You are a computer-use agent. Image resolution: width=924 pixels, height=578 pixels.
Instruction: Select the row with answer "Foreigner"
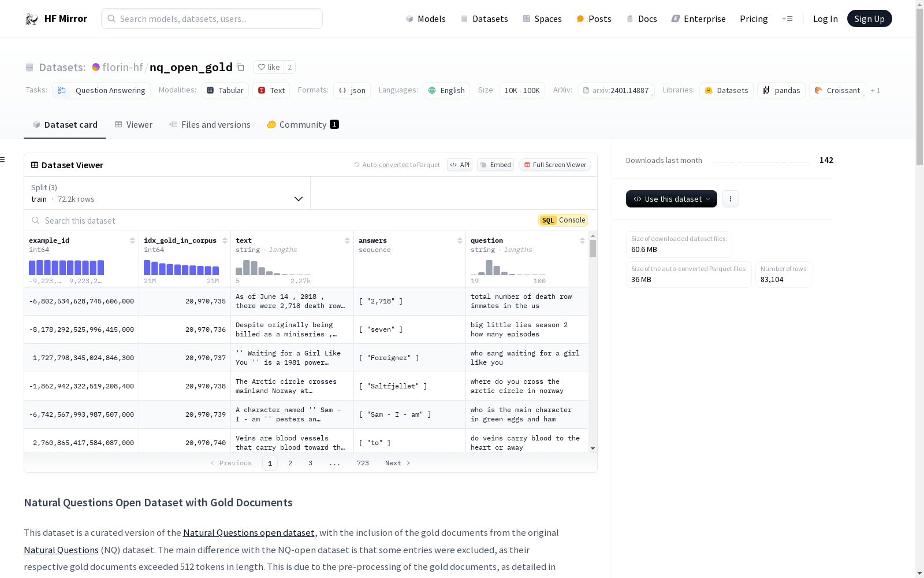(306, 358)
